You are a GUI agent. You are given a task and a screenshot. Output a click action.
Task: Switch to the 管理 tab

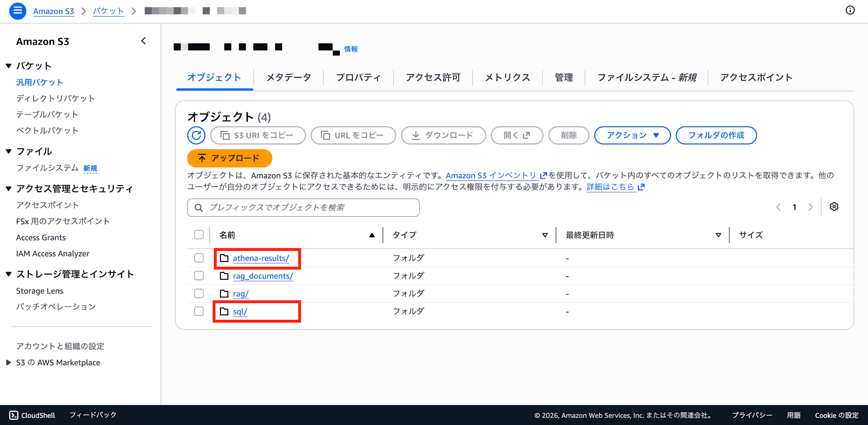point(564,77)
